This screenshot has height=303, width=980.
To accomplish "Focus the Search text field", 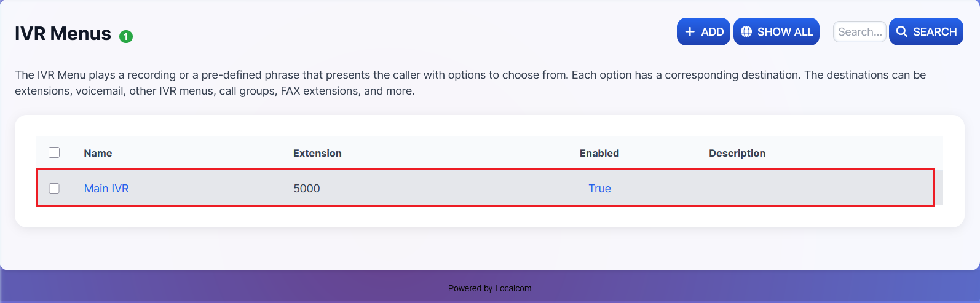I will (x=859, y=32).
